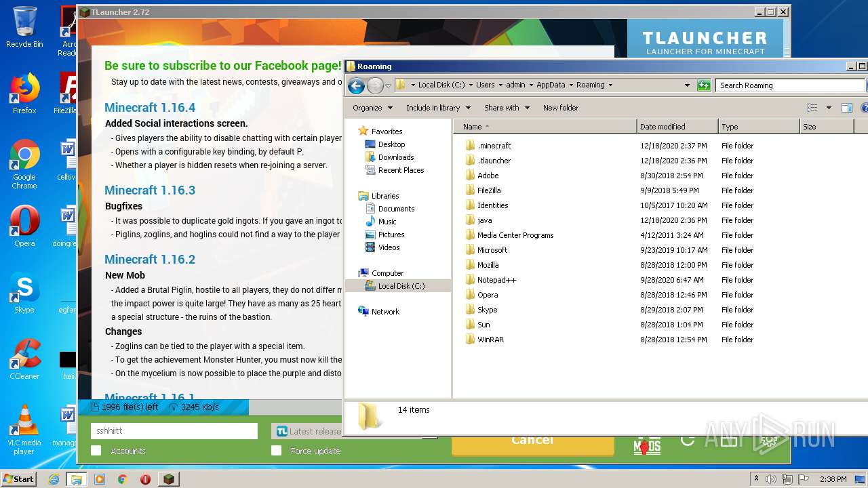
Task: Click Internet Explorer taskbar icon
Action: coord(54,479)
